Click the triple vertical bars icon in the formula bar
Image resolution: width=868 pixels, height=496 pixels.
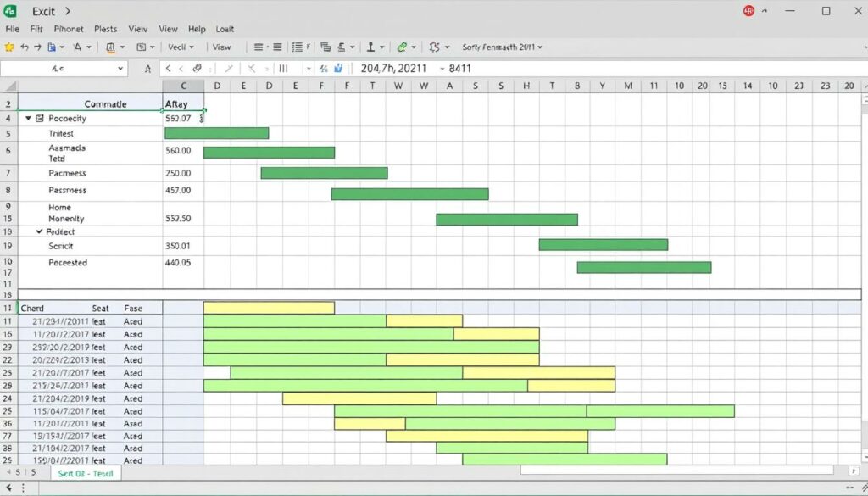point(283,69)
